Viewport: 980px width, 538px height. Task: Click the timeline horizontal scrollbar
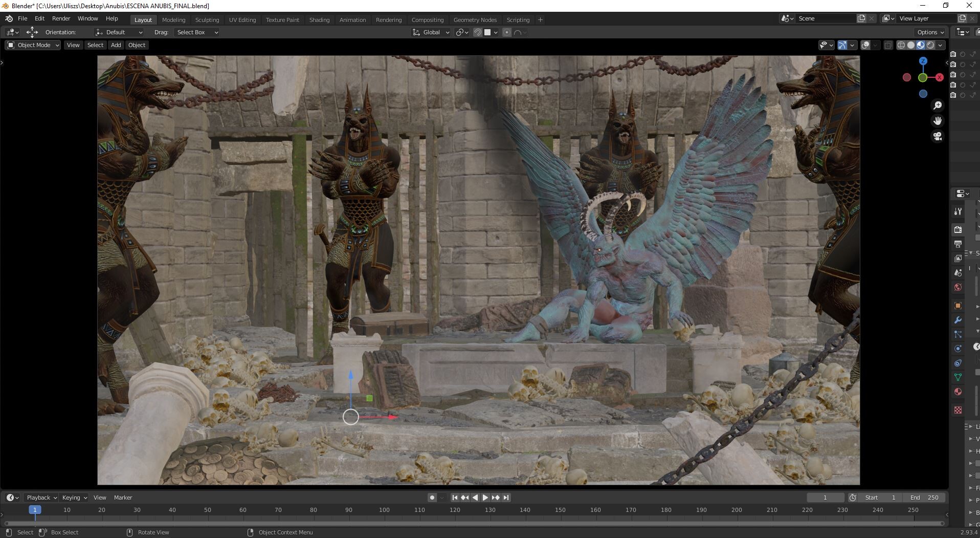tap(474, 523)
